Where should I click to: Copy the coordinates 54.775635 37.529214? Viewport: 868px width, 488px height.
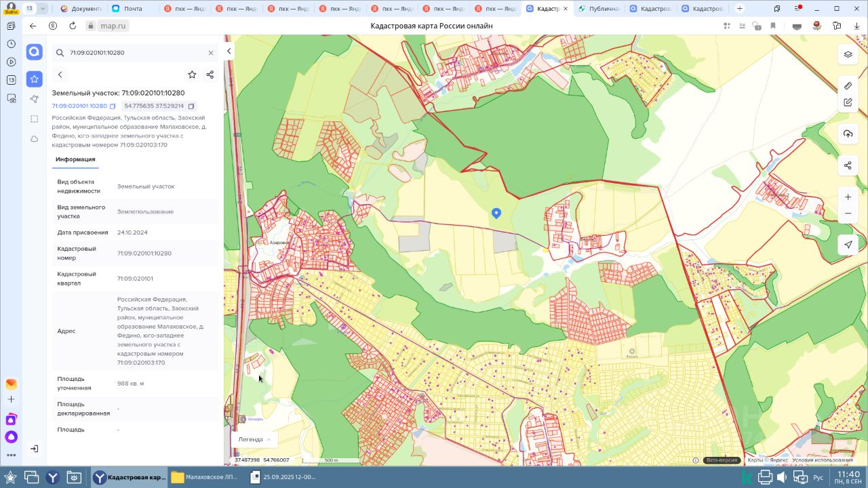(191, 106)
